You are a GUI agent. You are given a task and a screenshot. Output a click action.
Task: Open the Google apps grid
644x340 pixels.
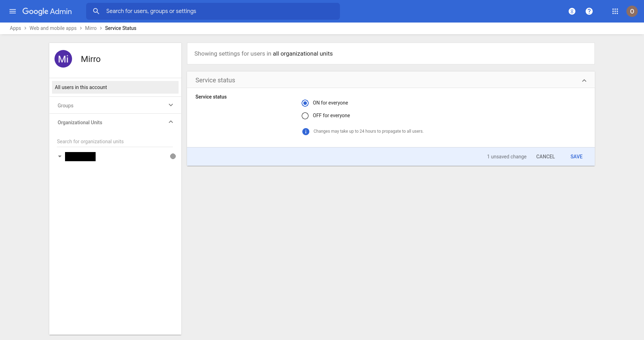615,11
